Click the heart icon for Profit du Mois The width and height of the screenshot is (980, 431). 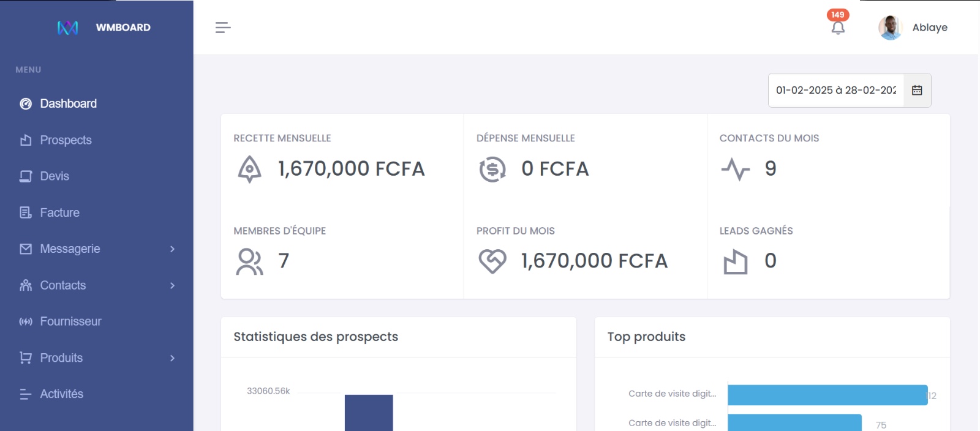click(492, 261)
